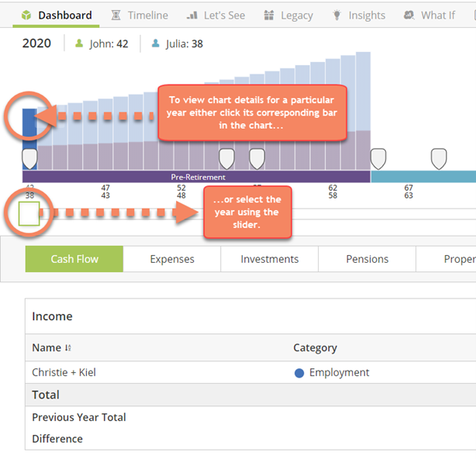Sort income table by Name
This screenshot has width=476, height=459.
(51, 347)
